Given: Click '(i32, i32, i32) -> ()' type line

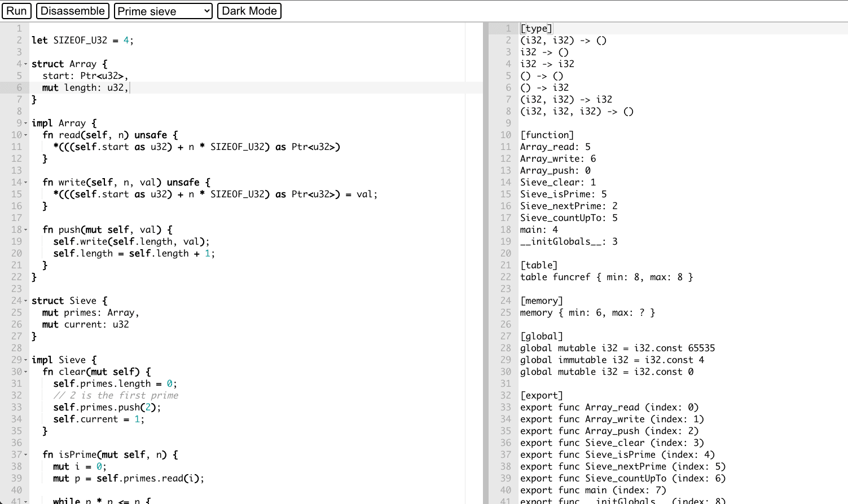Looking at the screenshot, I should click(x=577, y=111).
